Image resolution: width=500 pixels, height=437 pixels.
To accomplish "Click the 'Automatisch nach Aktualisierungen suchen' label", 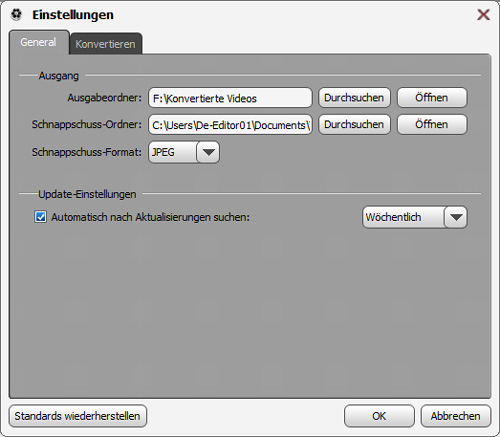I will point(150,217).
